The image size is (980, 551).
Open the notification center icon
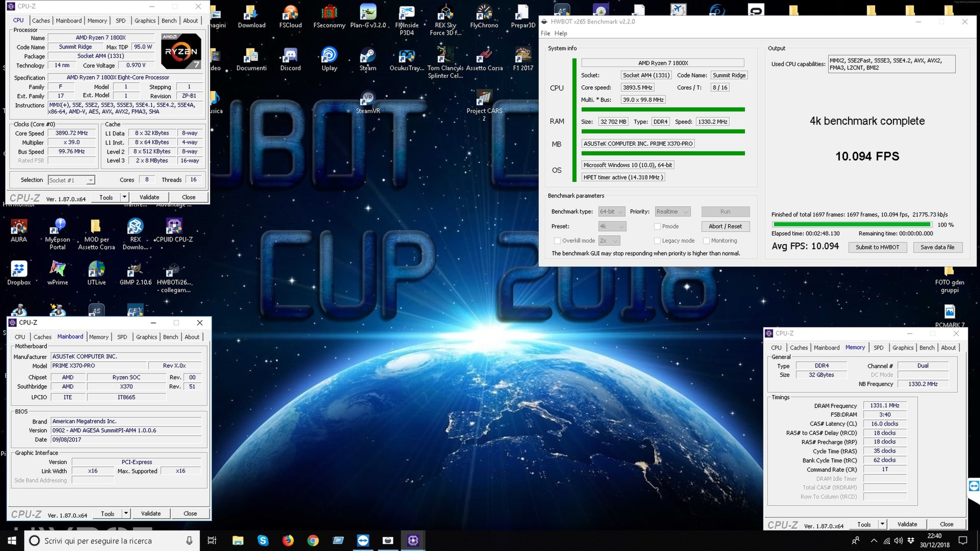click(963, 540)
